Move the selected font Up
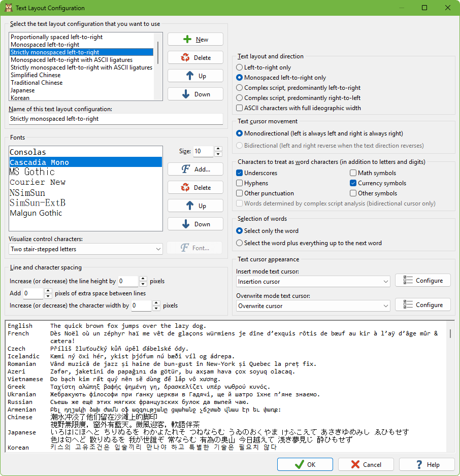 pyautogui.click(x=195, y=206)
